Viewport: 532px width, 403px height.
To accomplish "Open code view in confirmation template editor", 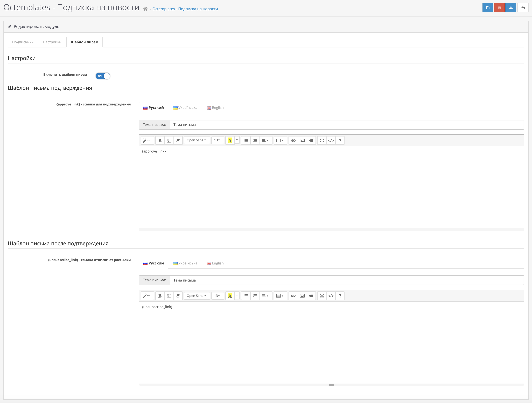I will point(331,140).
